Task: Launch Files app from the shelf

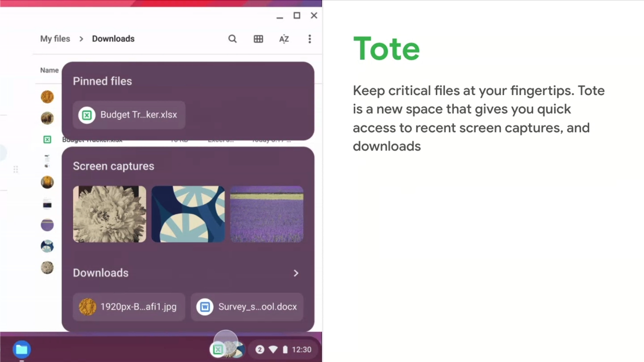Action: 21,349
